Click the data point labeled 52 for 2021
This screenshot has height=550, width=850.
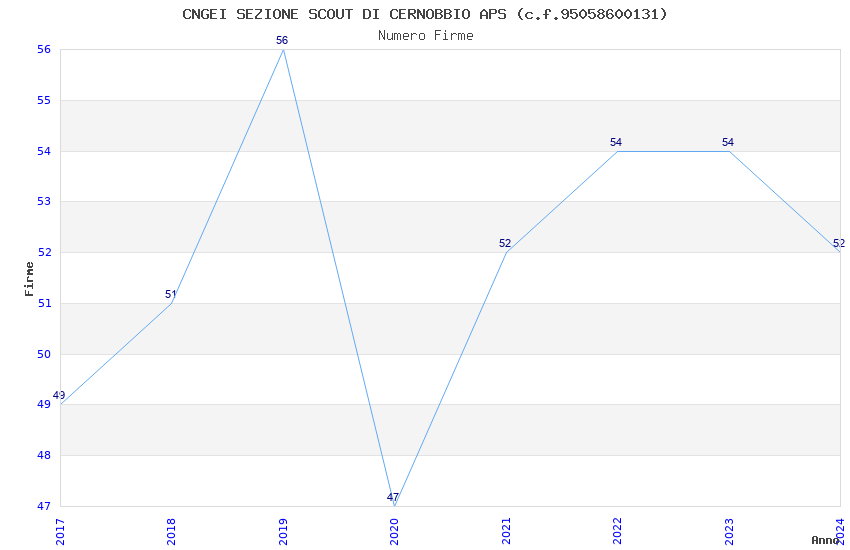coord(506,252)
